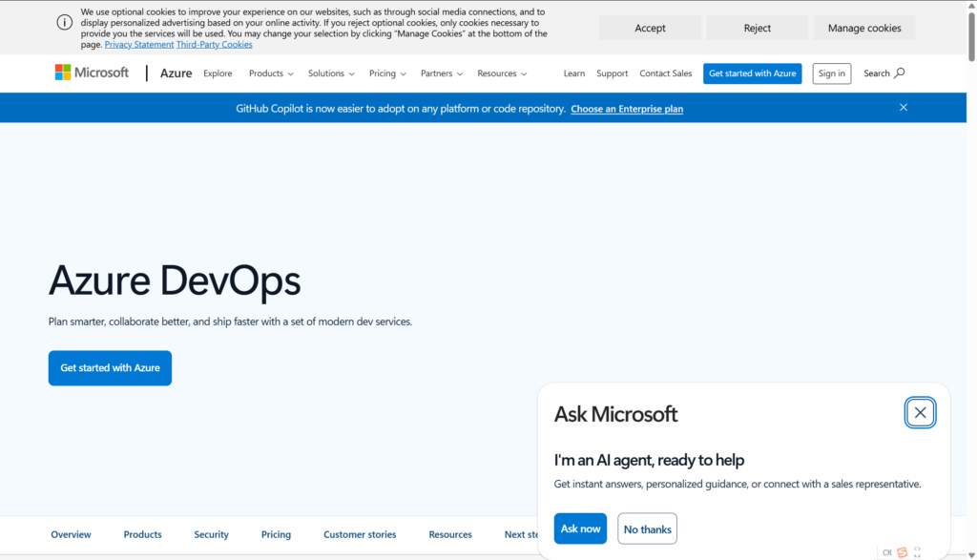The width and height of the screenshot is (977, 560).
Task: Switch to the Overview tab
Action: pos(71,534)
